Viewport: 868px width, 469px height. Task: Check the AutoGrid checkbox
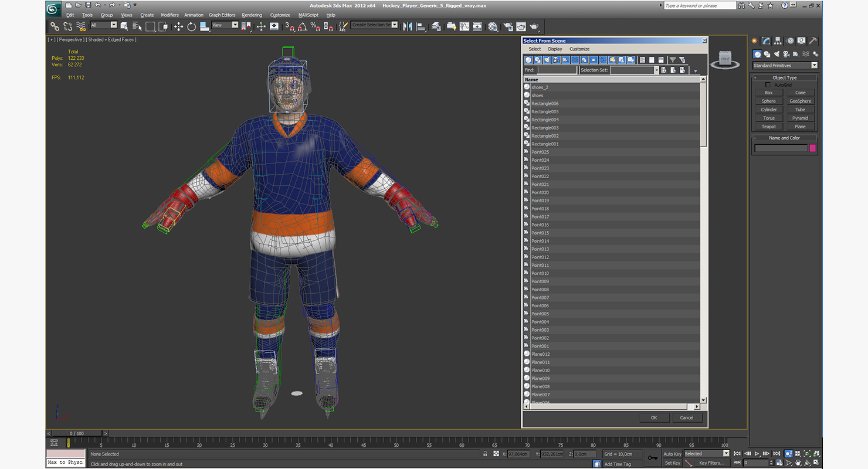tap(768, 85)
